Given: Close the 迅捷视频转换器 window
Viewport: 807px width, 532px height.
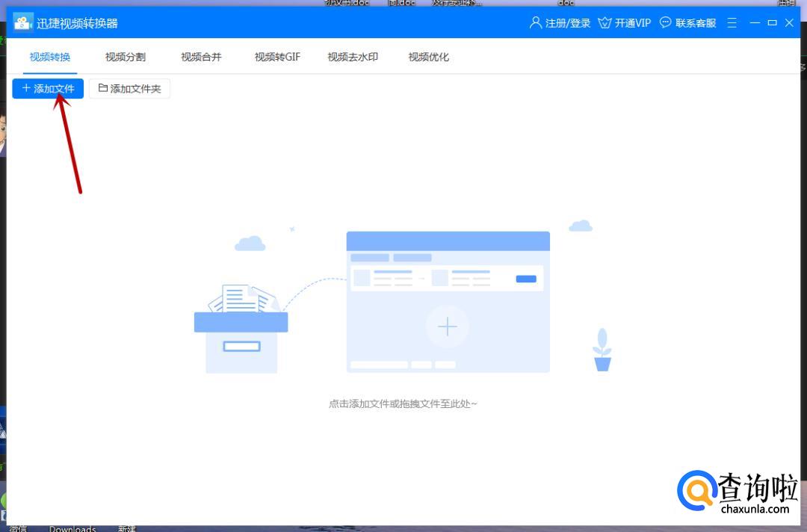Looking at the screenshot, I should pos(790,23).
